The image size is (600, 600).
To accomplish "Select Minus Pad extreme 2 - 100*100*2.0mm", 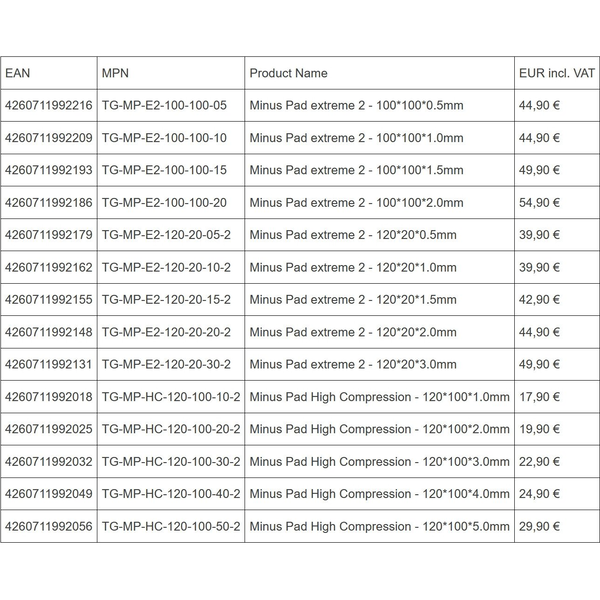I will click(x=356, y=202).
